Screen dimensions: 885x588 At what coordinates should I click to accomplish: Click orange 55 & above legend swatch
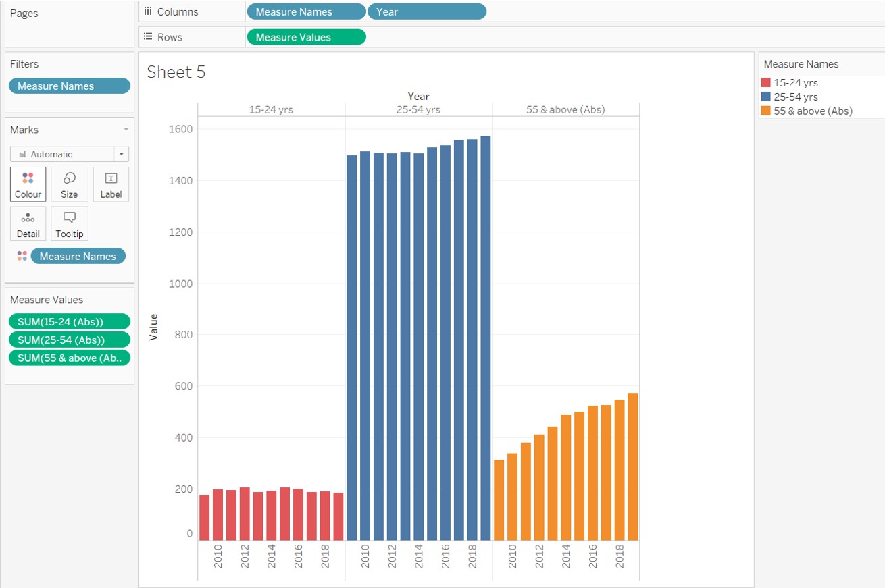(x=766, y=111)
